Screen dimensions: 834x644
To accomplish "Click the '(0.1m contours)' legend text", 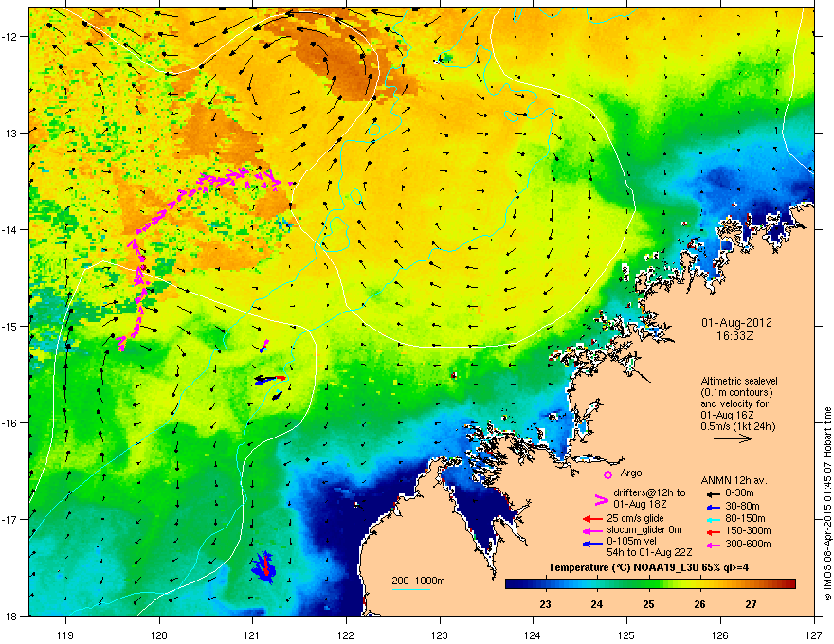I will coord(736,392).
